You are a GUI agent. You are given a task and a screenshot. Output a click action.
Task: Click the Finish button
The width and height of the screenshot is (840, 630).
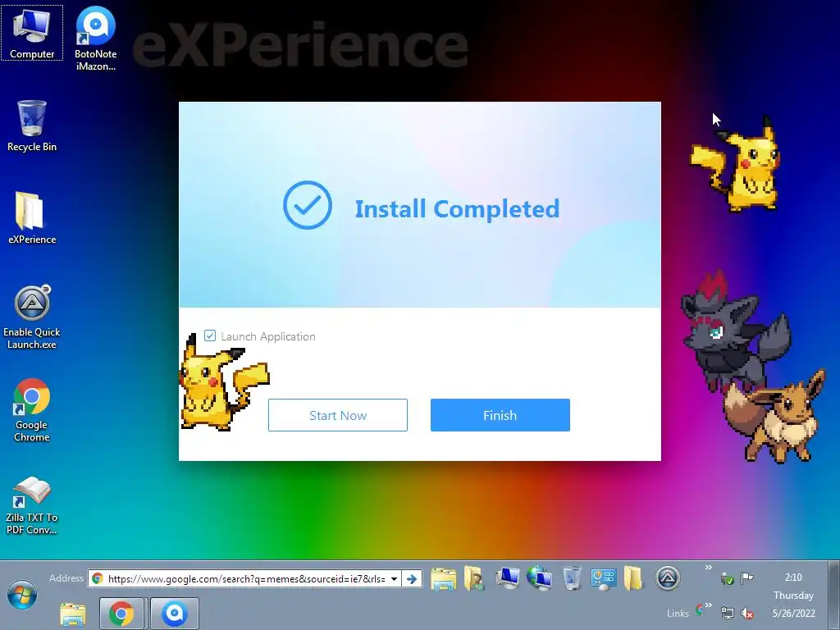coord(500,415)
